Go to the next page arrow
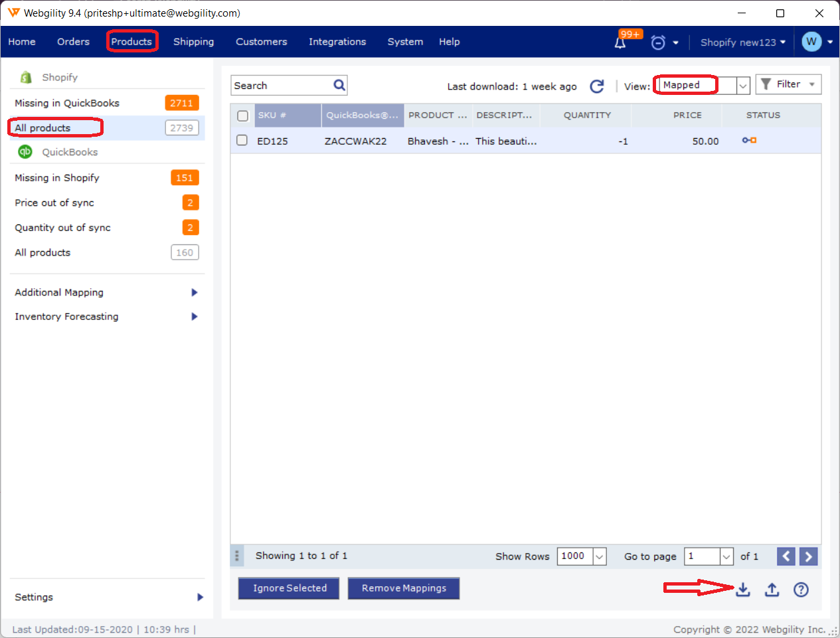 (808, 556)
